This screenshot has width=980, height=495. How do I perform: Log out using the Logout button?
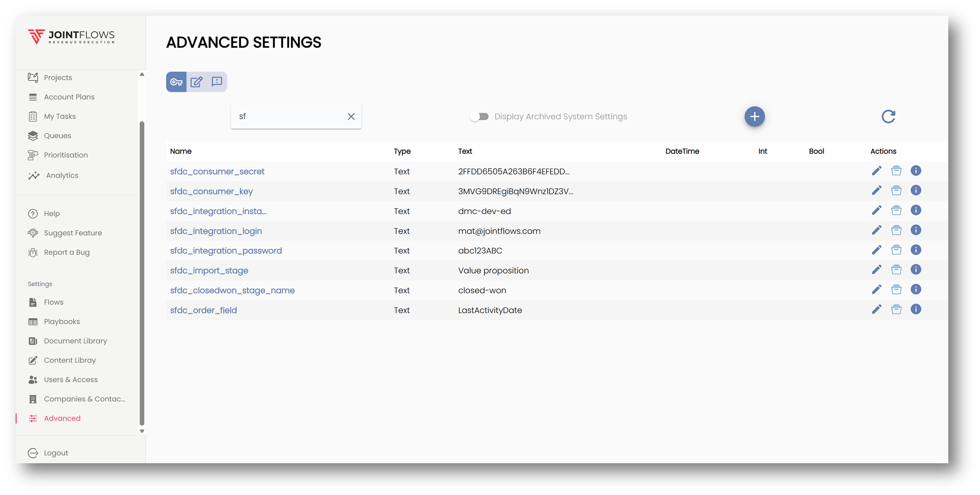56,453
